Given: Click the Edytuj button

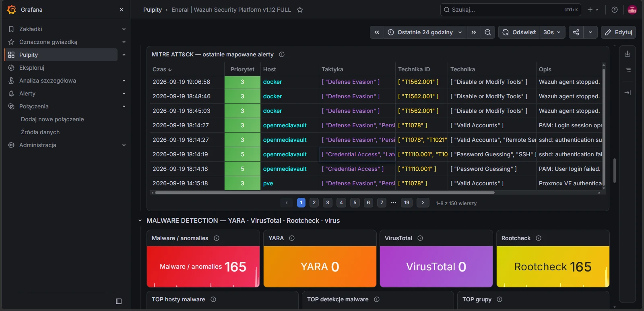Looking at the screenshot, I should click(x=618, y=32).
